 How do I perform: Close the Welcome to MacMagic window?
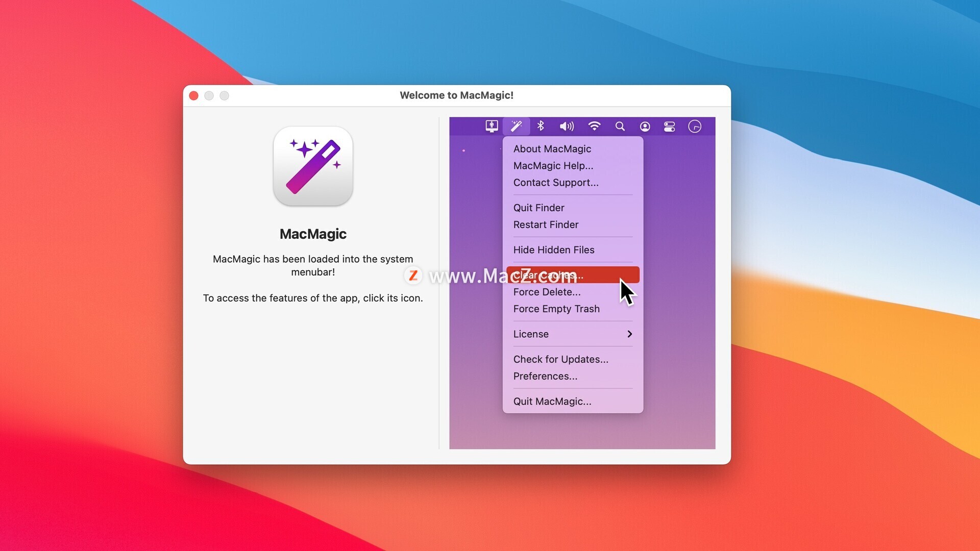[x=193, y=95]
